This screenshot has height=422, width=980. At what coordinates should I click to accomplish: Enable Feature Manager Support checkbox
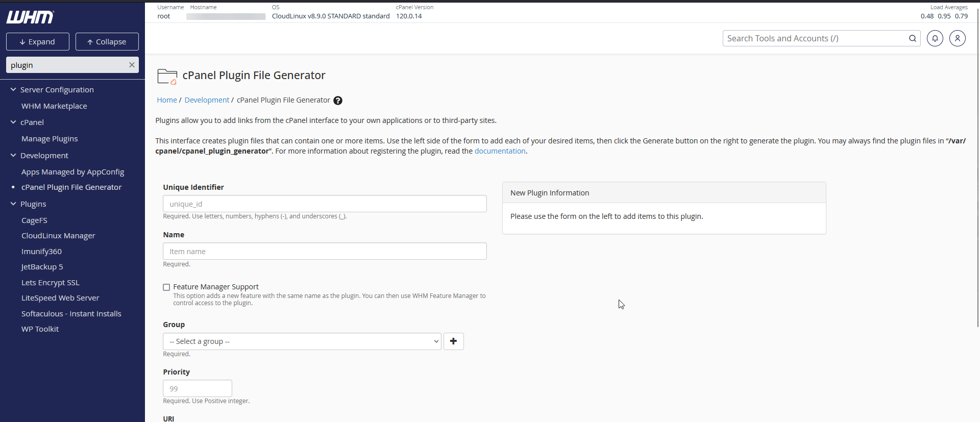pos(166,287)
